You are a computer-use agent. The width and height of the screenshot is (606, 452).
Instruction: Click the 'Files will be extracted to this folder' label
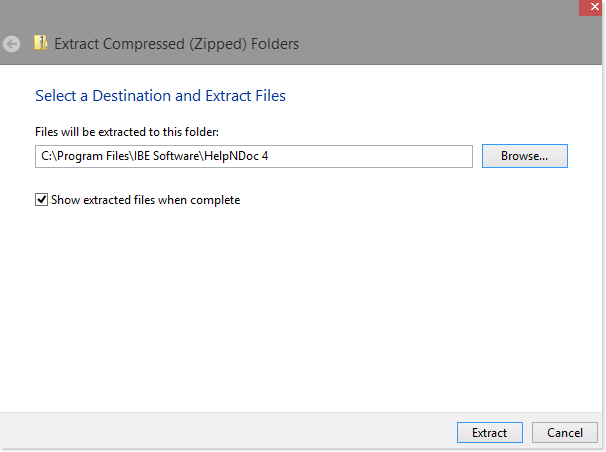(x=127, y=132)
